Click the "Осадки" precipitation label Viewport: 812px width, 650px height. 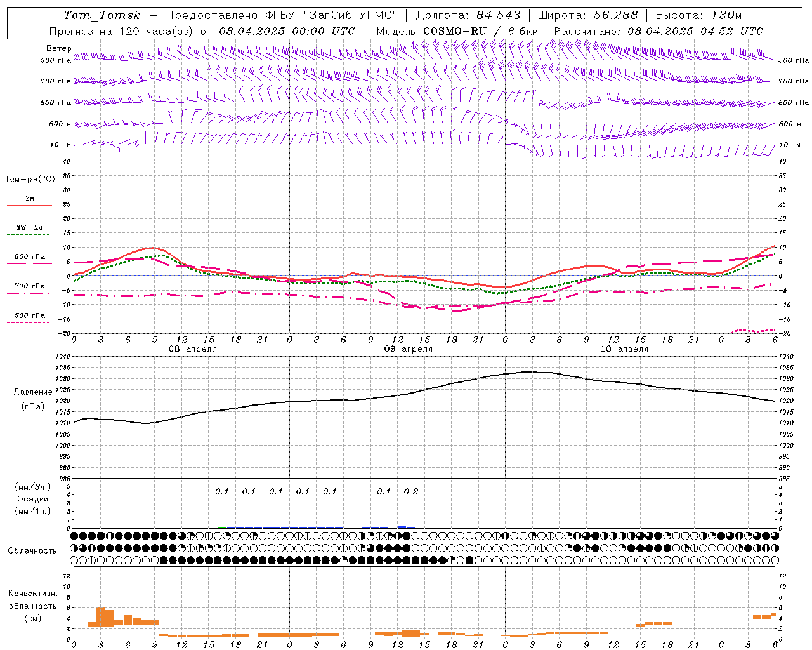[33, 499]
